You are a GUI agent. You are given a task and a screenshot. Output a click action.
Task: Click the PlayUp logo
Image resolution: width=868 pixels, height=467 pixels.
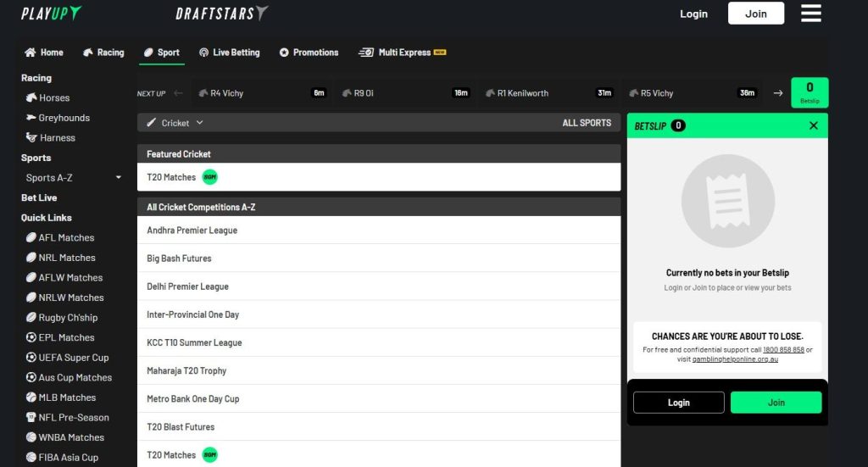51,14
